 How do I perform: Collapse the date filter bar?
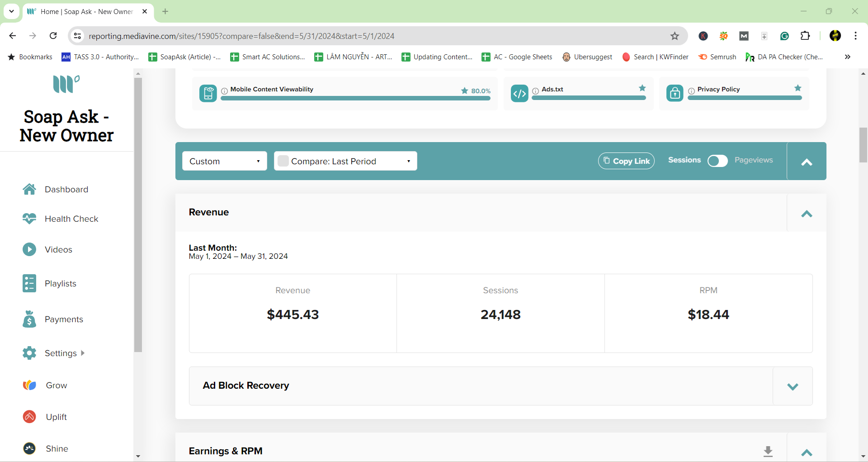pyautogui.click(x=807, y=162)
